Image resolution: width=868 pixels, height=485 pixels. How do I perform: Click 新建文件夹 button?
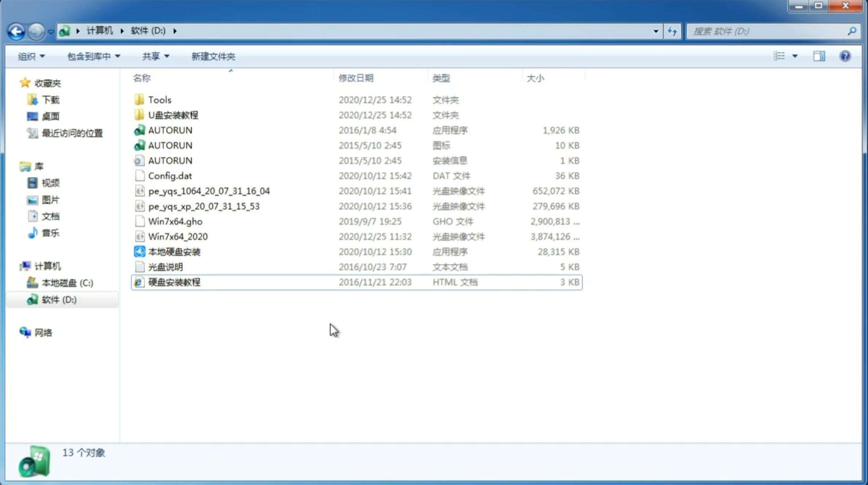coord(213,56)
